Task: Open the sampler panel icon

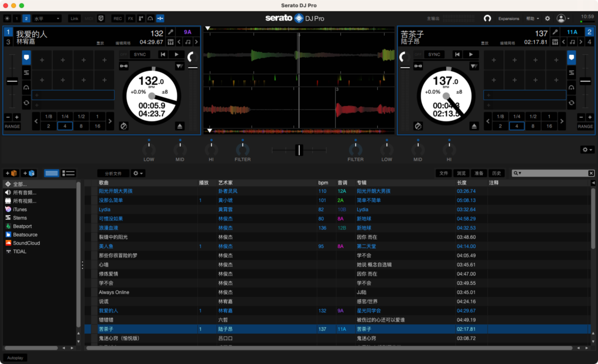Action: [141, 18]
